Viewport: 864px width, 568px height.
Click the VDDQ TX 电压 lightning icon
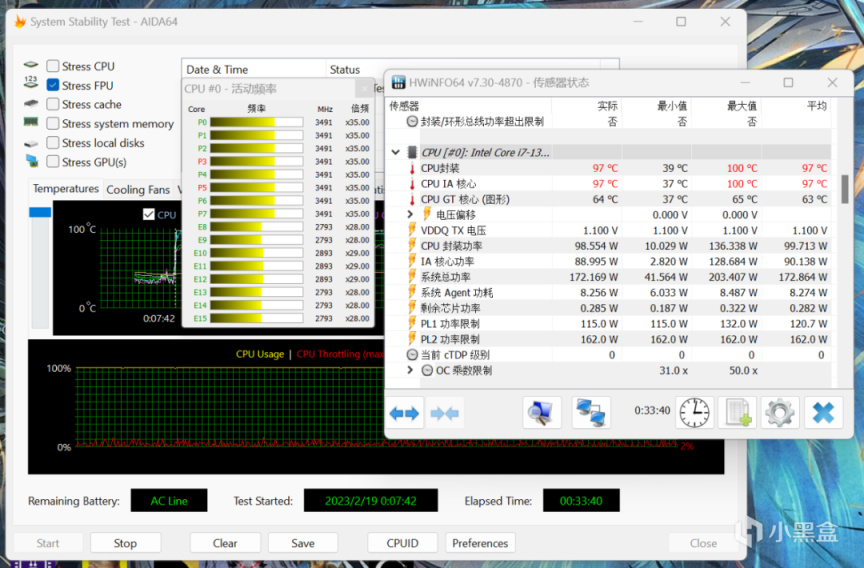click(x=412, y=230)
